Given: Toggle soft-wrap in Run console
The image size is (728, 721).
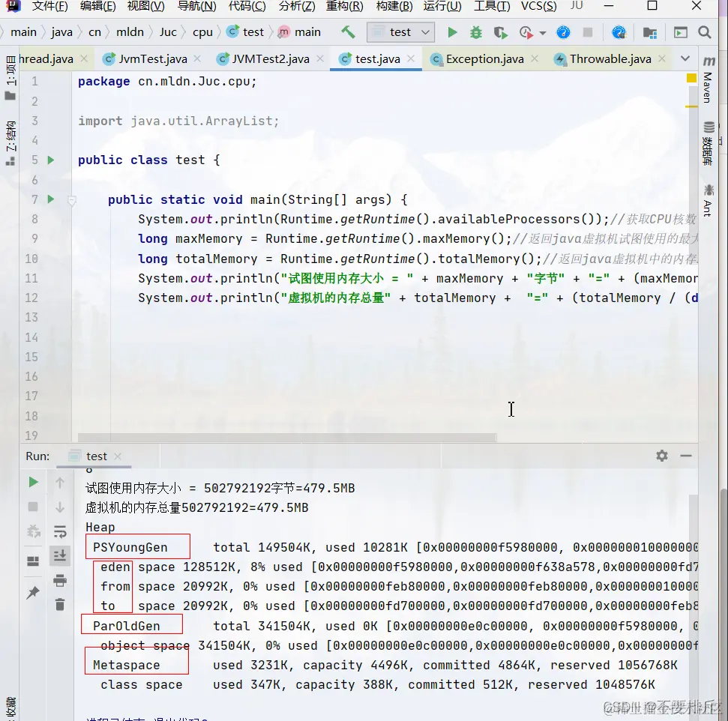Looking at the screenshot, I should (60, 531).
